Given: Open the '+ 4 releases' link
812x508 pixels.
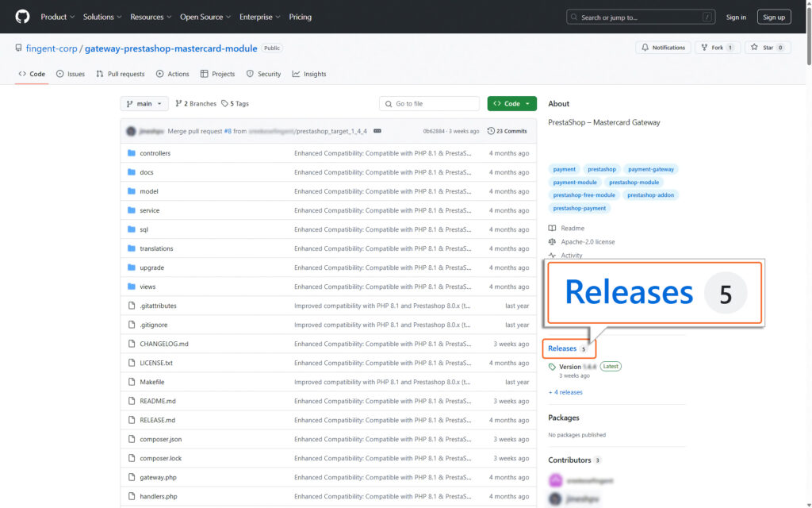Looking at the screenshot, I should point(565,391).
